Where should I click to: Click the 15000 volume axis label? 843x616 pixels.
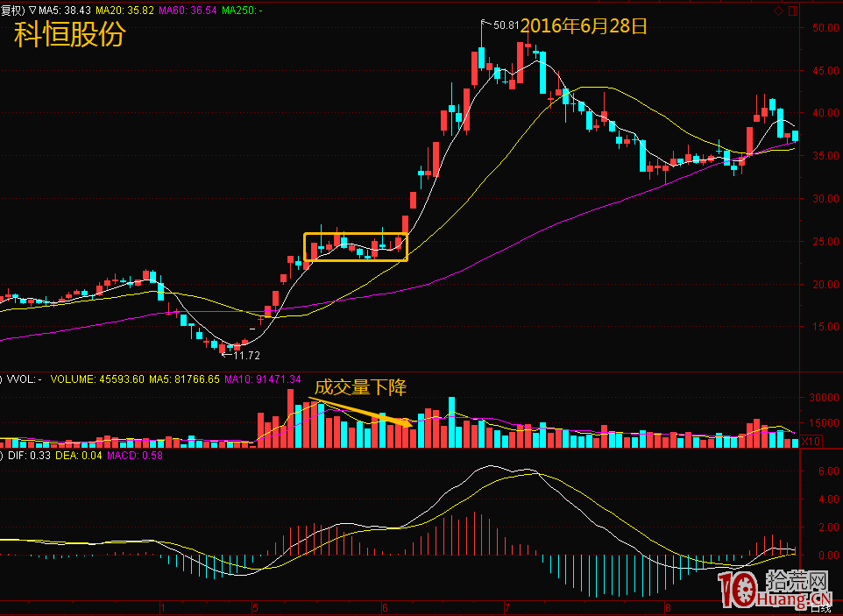(x=825, y=423)
